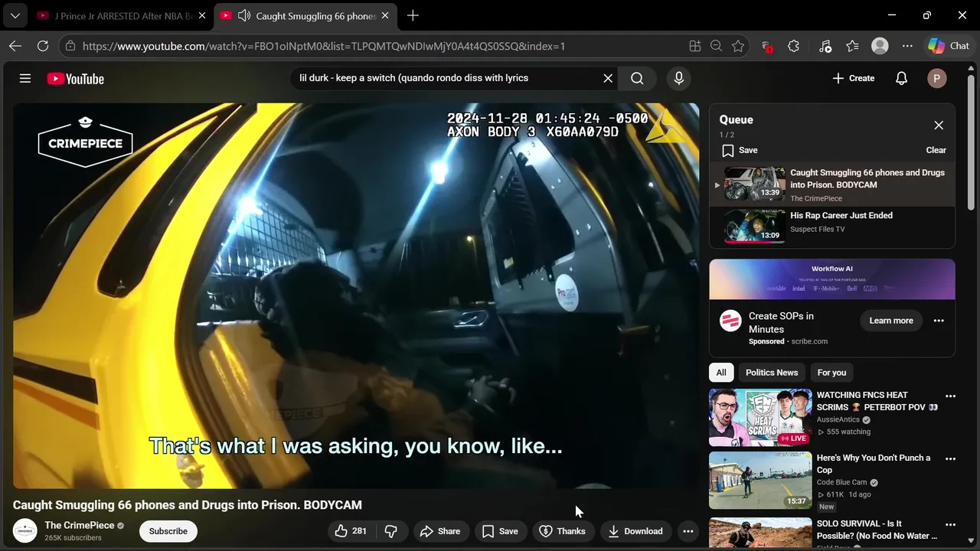Screen dimensions: 980x551
Task: Download the video
Action: coord(635,531)
